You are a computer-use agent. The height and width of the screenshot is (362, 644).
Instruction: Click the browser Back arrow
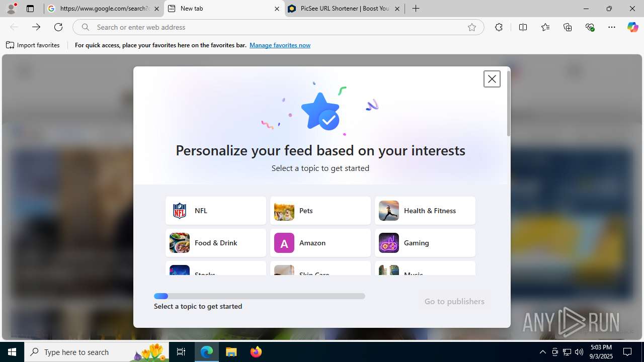coord(14,27)
